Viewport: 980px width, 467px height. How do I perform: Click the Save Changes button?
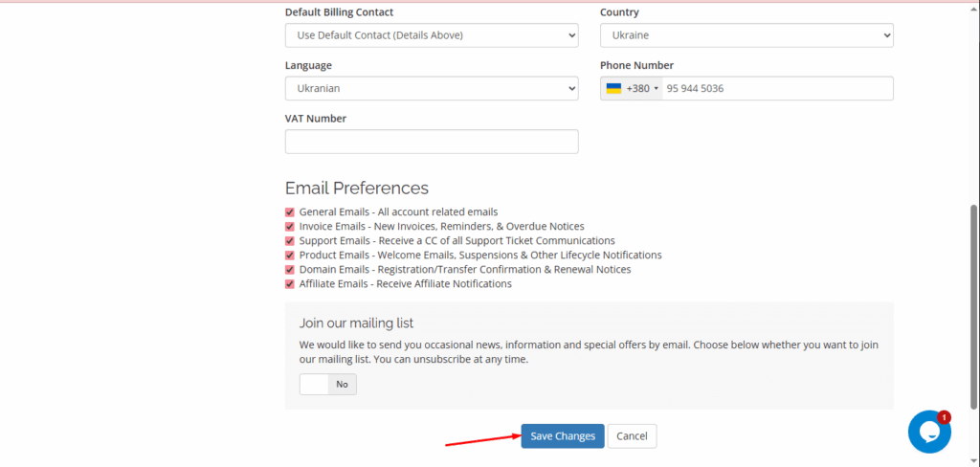[x=563, y=436]
